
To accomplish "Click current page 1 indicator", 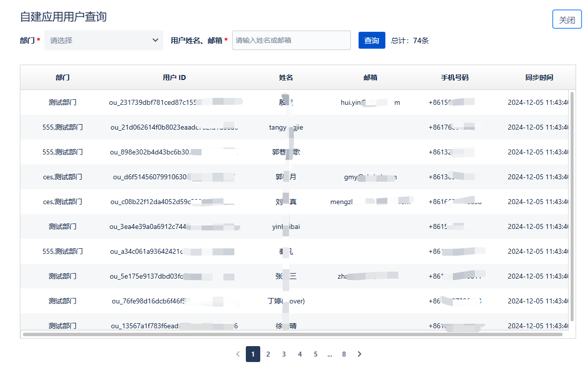I will [253, 354].
